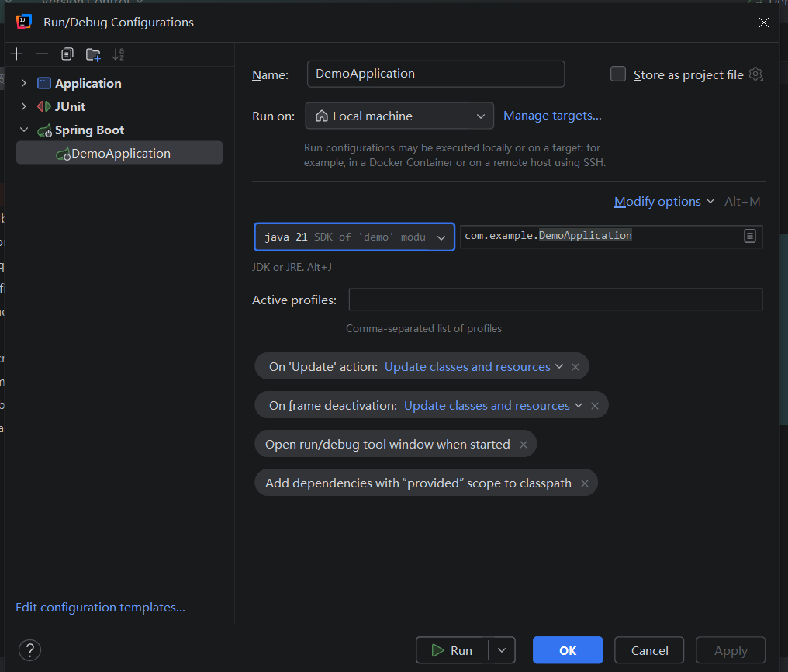The height and width of the screenshot is (672, 788).
Task: Enable the Store as project file checkbox
Action: click(x=618, y=74)
